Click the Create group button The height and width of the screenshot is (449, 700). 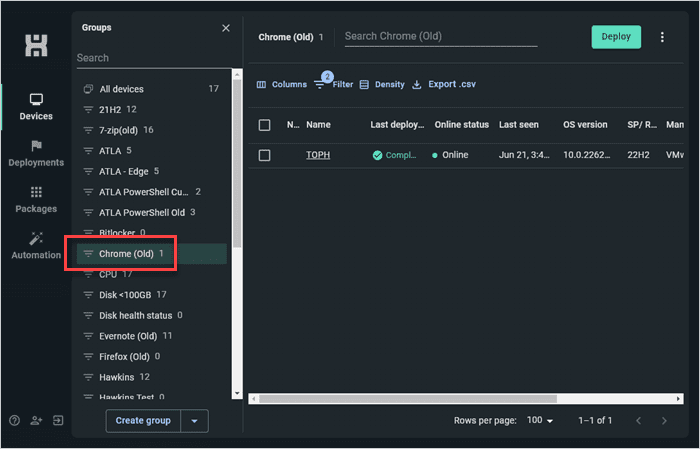[143, 421]
